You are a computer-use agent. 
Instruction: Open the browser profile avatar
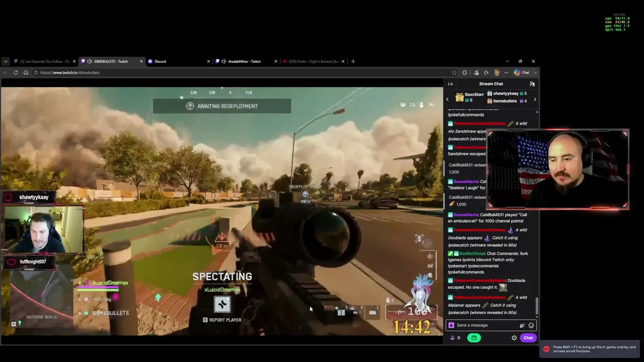(x=497, y=72)
